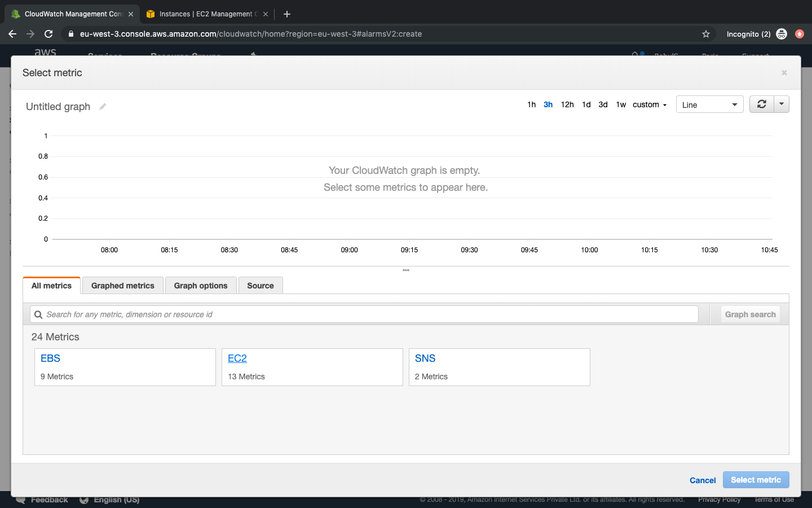Click the Feedback speech-bubble icon in the footer
This screenshot has width=812, height=508.
tap(20, 500)
